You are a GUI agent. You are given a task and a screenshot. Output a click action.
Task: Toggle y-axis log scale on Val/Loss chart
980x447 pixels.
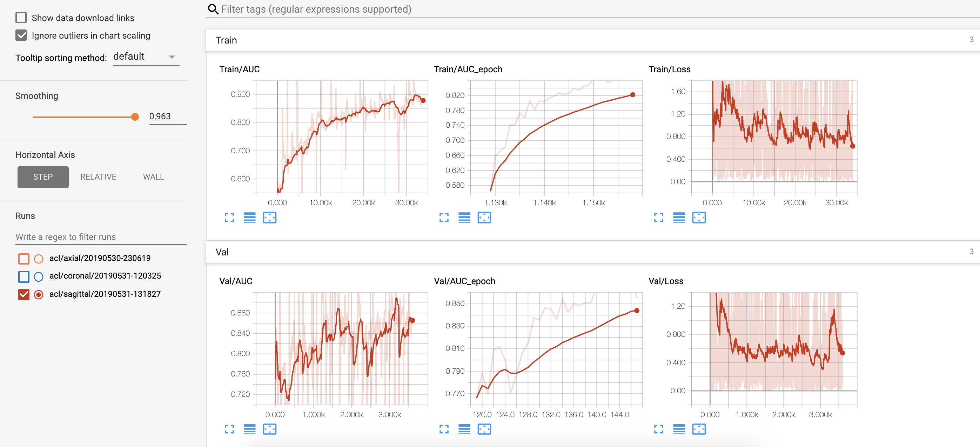pos(679,429)
